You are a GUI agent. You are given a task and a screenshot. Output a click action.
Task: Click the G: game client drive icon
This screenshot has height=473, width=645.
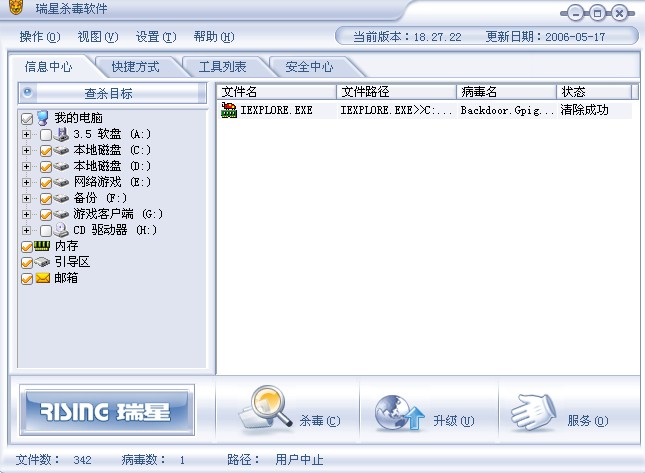click(61, 214)
